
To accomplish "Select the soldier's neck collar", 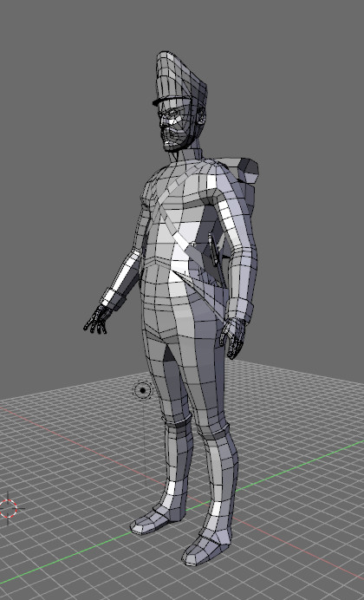I will pyautogui.click(x=185, y=155).
